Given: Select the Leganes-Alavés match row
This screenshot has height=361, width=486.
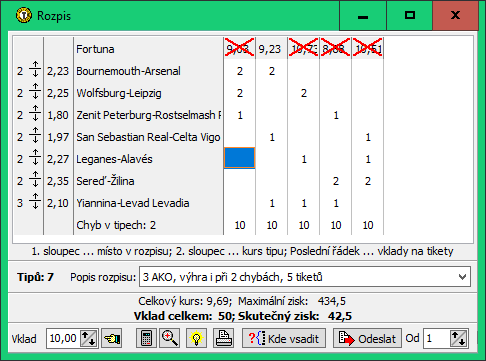Looking at the screenshot, I should 114,159.
